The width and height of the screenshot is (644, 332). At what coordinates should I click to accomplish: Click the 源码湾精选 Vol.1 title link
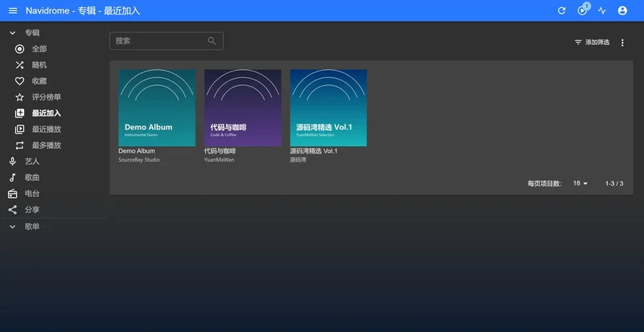point(314,151)
